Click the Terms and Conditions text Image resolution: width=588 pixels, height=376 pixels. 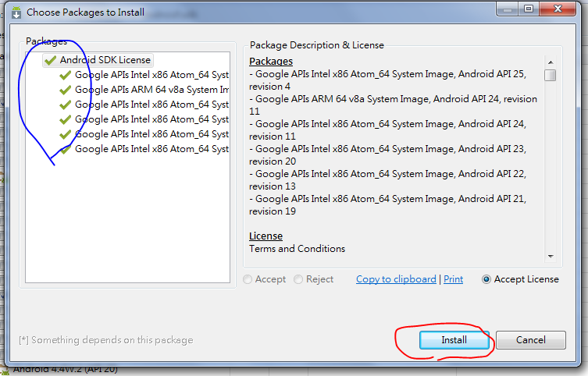[x=297, y=249]
